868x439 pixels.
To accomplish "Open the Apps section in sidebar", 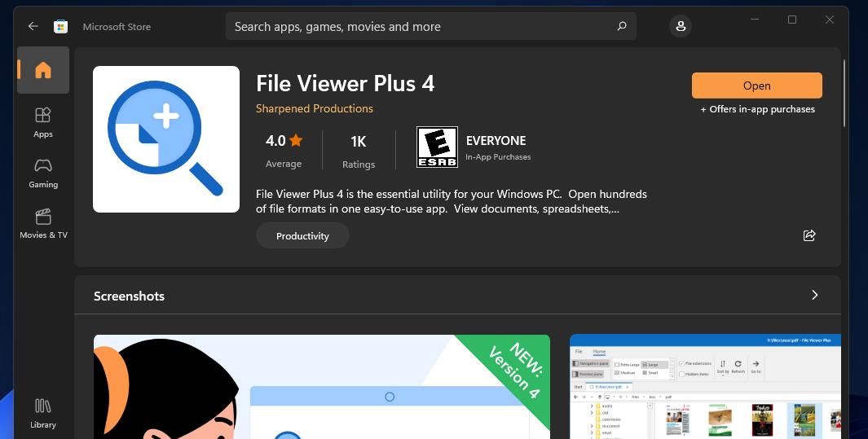I will pos(43,122).
